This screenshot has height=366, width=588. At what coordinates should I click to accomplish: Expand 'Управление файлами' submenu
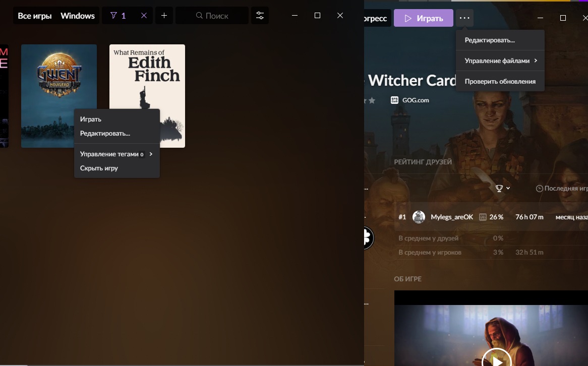click(x=500, y=61)
